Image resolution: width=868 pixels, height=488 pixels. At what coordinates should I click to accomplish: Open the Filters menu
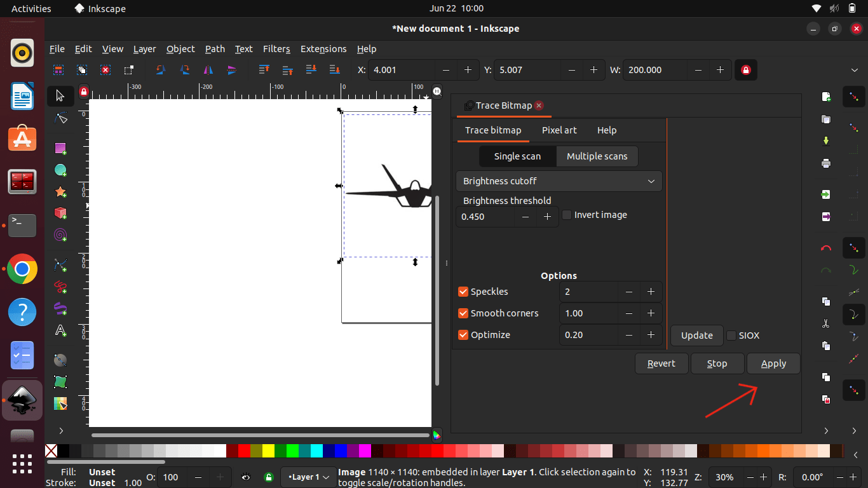pos(276,49)
